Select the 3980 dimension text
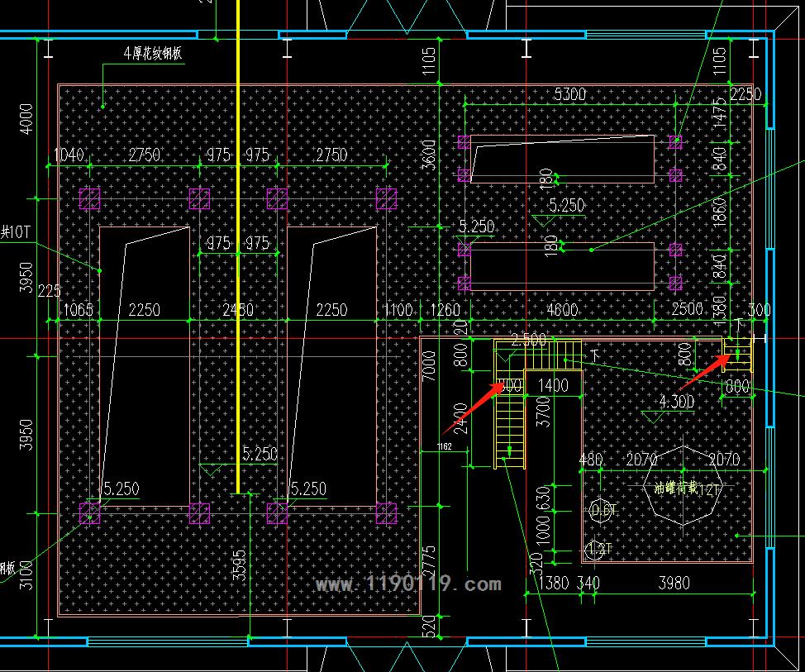 [x=673, y=583]
